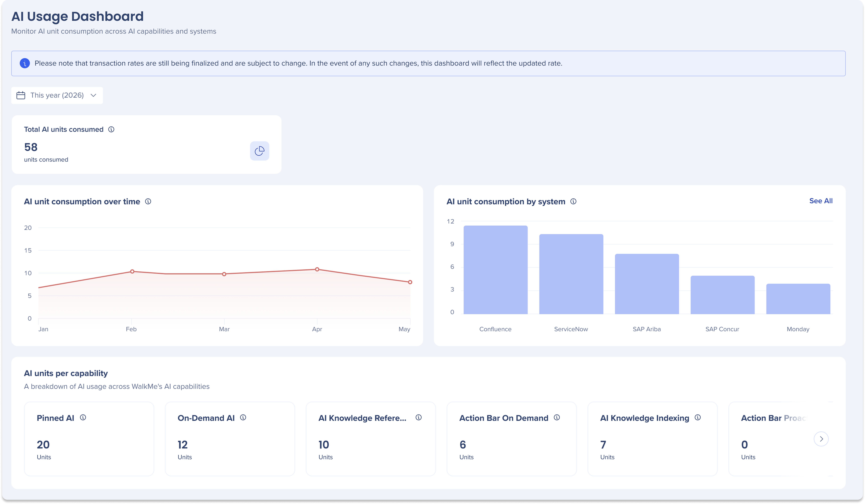Open the Action Bar On Demand card

coord(511,439)
